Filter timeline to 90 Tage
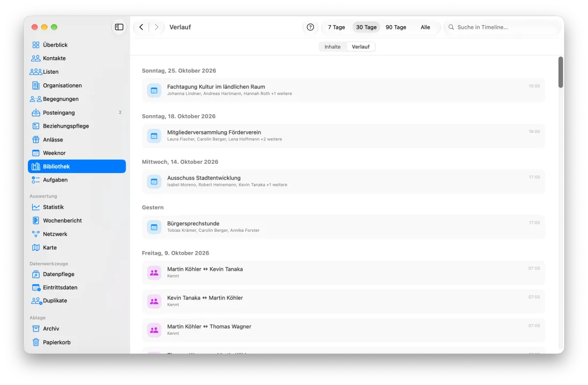588x385 pixels. coord(396,27)
